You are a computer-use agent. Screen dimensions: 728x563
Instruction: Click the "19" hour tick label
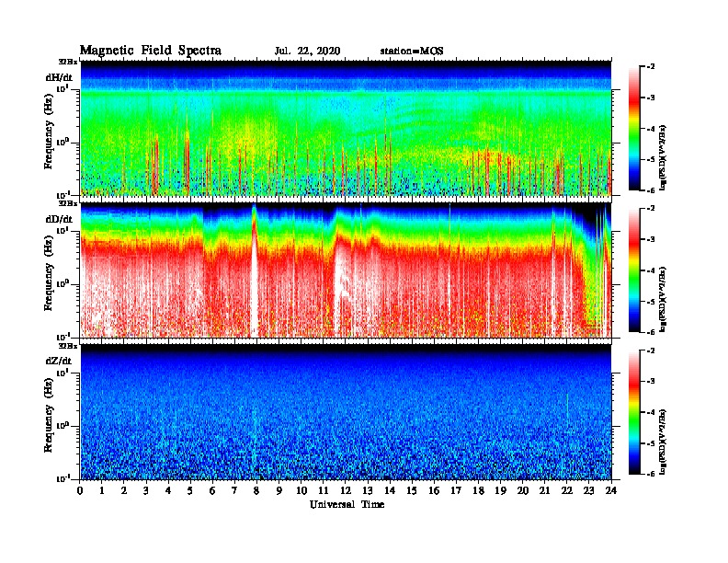pyautogui.click(x=500, y=491)
